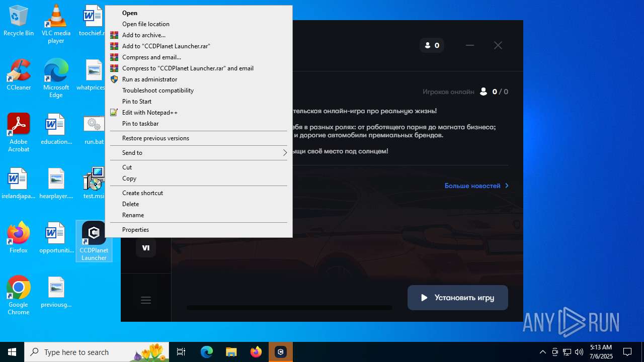Choose Compress and email...
This screenshot has width=644, height=362.
pos(199,57)
